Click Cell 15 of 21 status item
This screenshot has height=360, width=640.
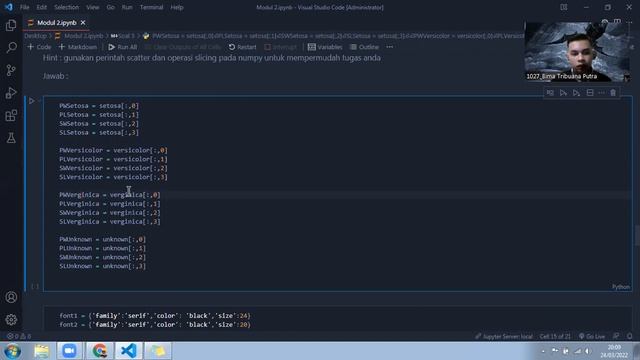tap(555, 336)
